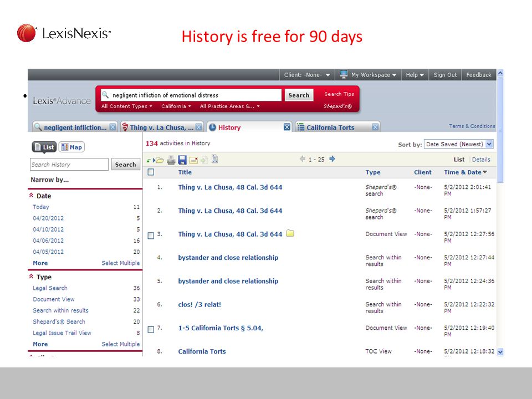The image size is (532, 399).
Task: Filter history by 04/06/2012
Action: (x=48, y=241)
